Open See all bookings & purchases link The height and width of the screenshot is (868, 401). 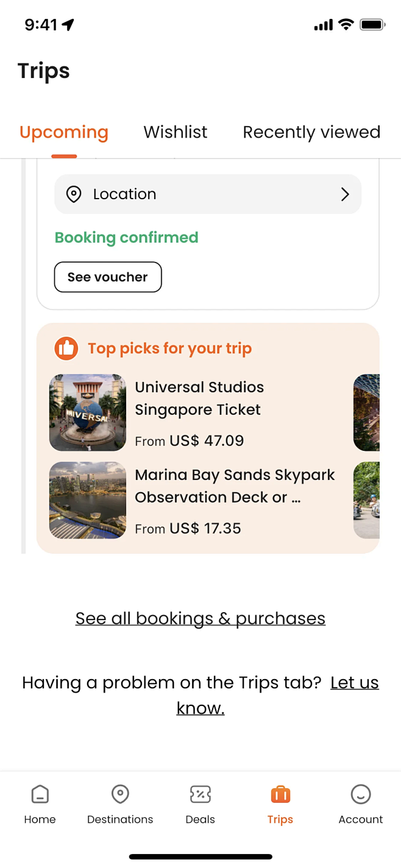[x=200, y=618]
